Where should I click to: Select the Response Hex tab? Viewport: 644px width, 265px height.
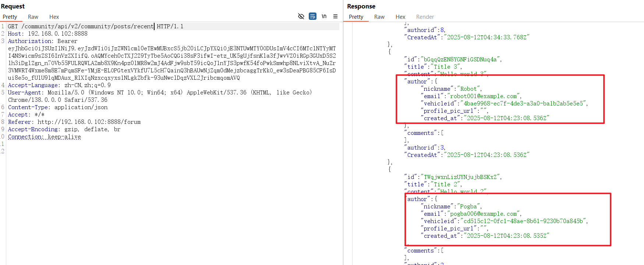click(400, 17)
